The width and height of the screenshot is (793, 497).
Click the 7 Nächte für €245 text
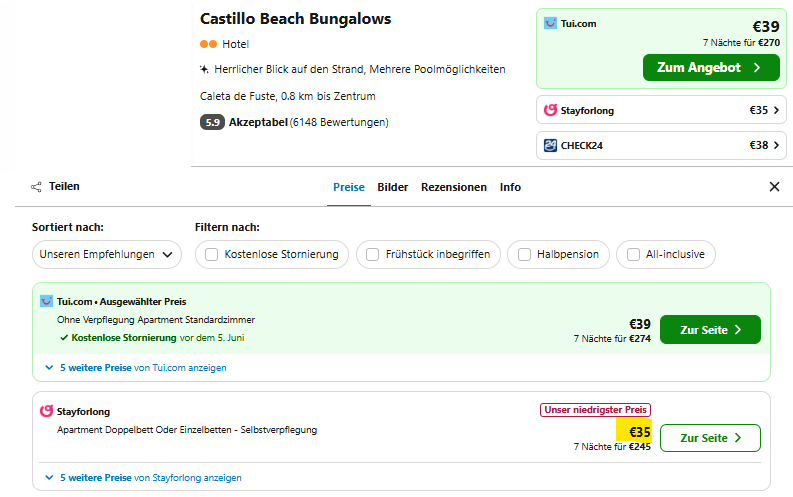tap(612, 447)
